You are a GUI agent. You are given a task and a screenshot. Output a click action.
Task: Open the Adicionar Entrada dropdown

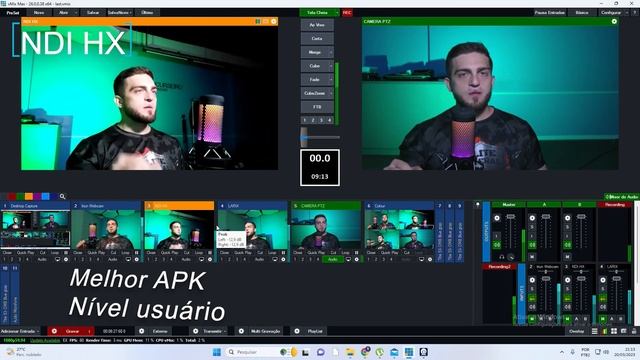click(x=20, y=331)
